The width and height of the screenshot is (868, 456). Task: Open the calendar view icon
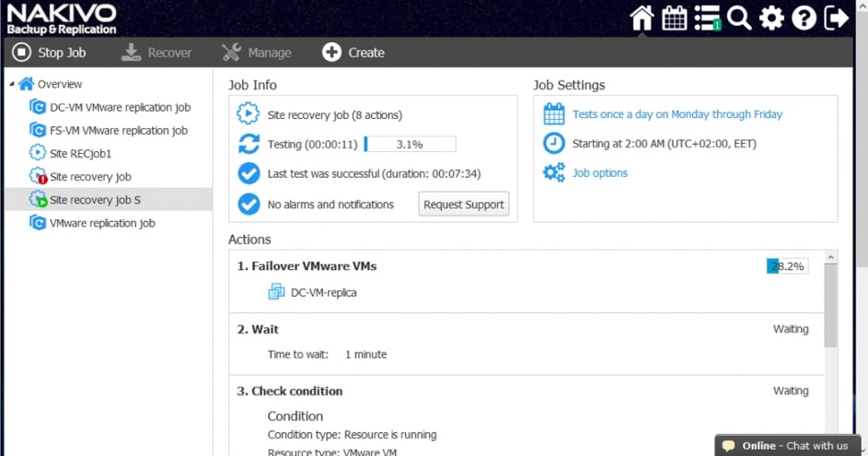tap(675, 18)
